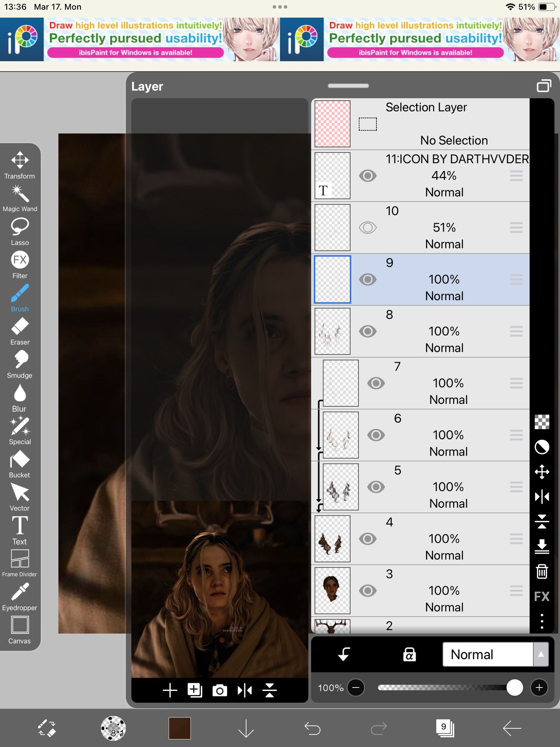Tap the down arrow in bottom bar
Screen dimensions: 560x747
(x=246, y=728)
